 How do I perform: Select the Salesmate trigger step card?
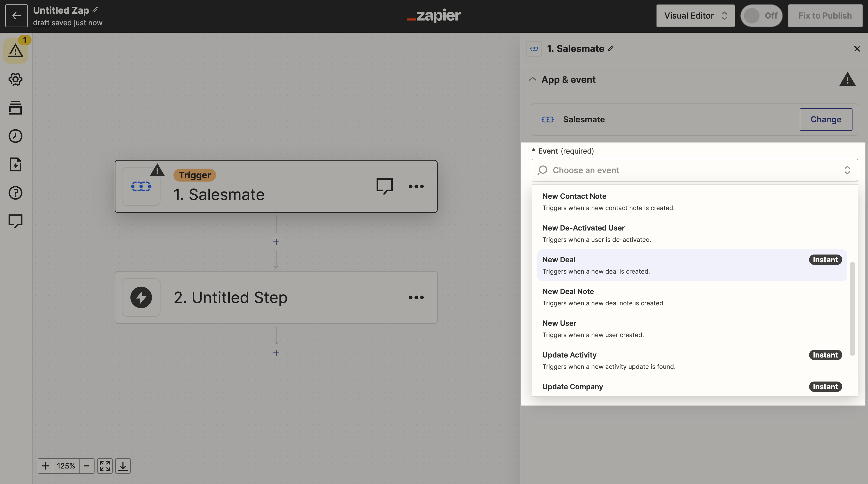click(276, 186)
